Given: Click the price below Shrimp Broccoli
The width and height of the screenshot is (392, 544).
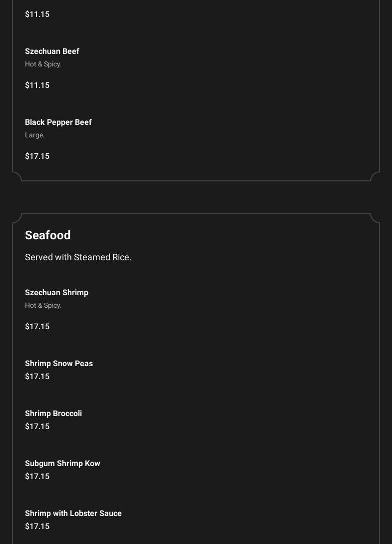Looking at the screenshot, I should (x=37, y=426).
